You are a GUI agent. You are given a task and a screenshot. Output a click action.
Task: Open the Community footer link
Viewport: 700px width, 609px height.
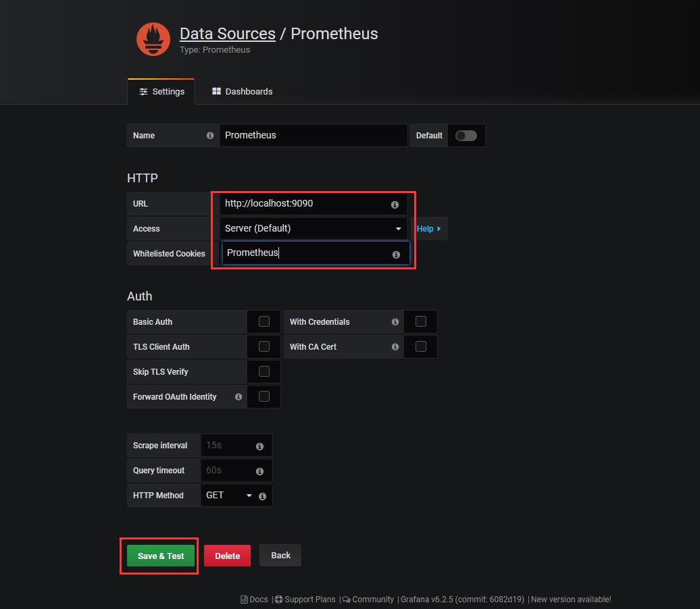[x=368, y=599]
